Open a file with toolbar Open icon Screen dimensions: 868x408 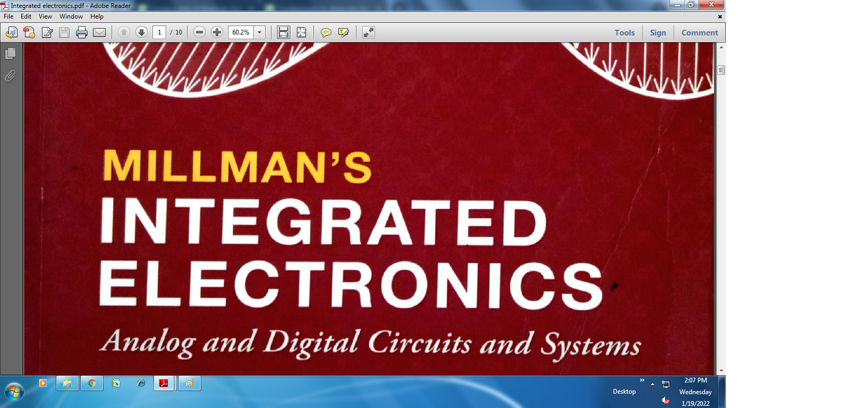11,32
